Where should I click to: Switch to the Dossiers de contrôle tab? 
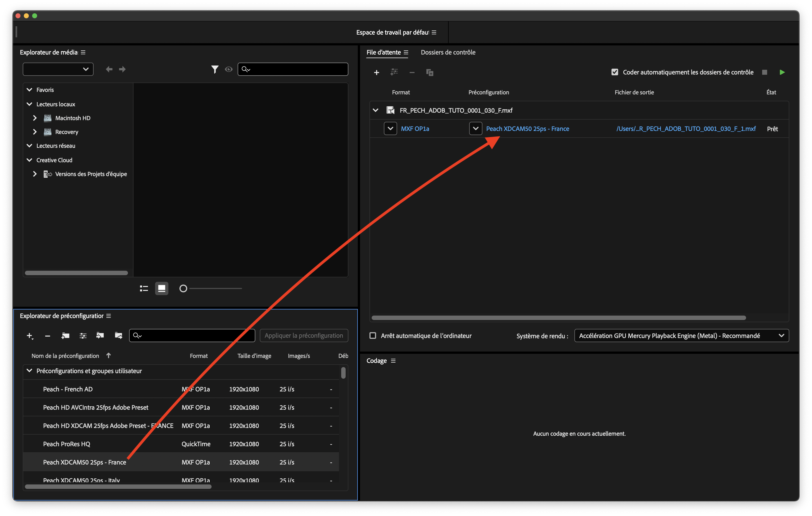pyautogui.click(x=448, y=52)
